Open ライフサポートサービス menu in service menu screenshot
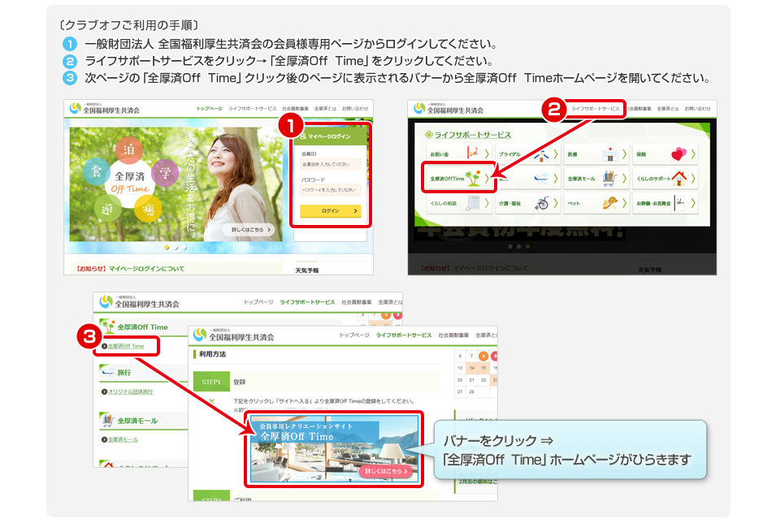 coord(596,108)
